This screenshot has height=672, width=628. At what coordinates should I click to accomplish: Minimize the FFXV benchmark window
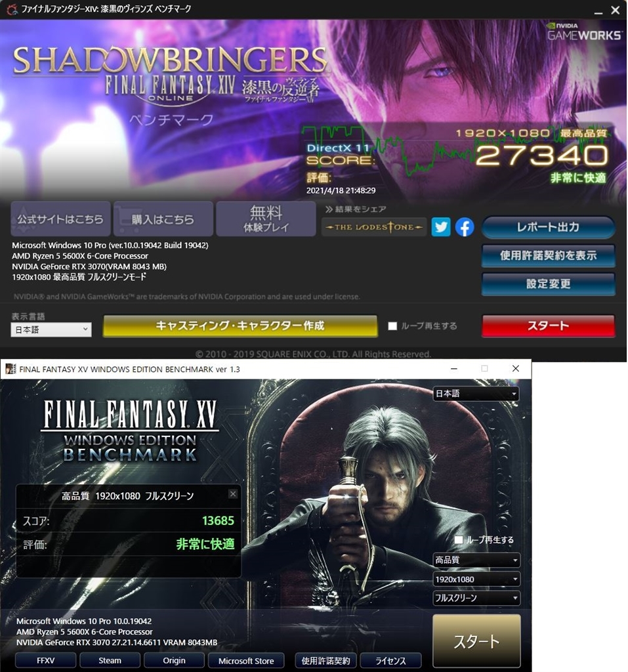point(454,369)
